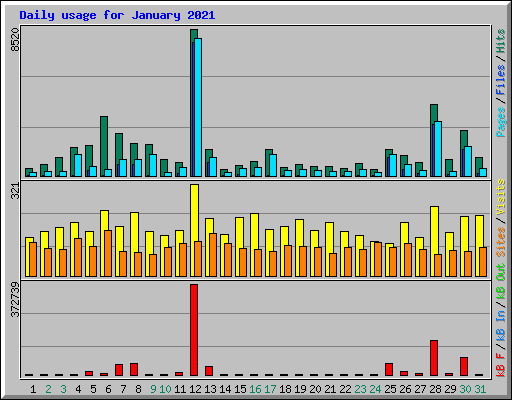Click day 14 axis label
Image resolution: width=512 pixels, height=400 pixels.
(225, 389)
